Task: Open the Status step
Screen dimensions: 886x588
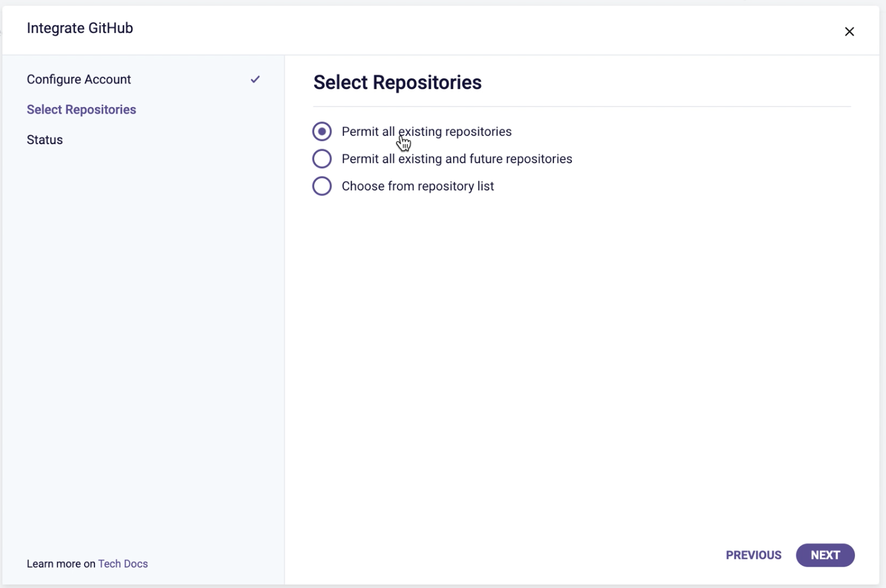Action: [x=44, y=140]
